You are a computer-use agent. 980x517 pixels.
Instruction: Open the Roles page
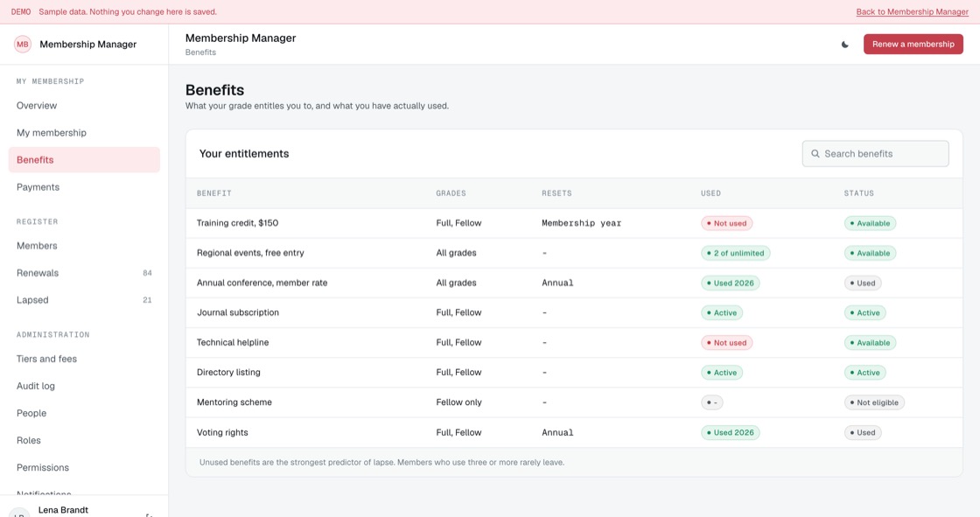click(x=84, y=440)
